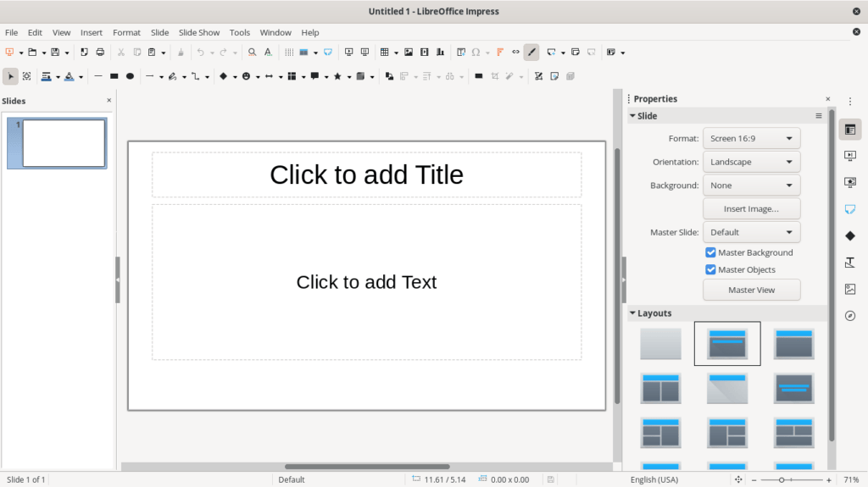Insert a text box from toolbar
This screenshot has height=487, width=868.
(461, 53)
